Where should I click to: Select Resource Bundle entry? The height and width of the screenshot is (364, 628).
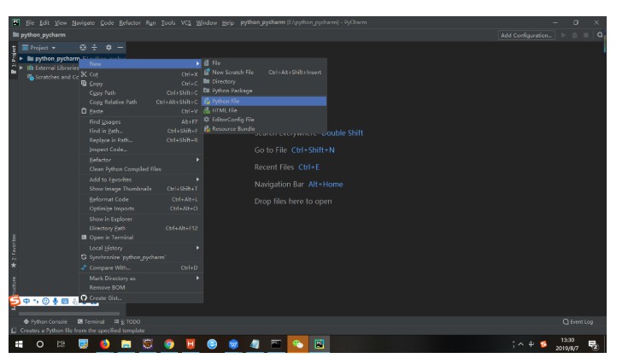264,128
